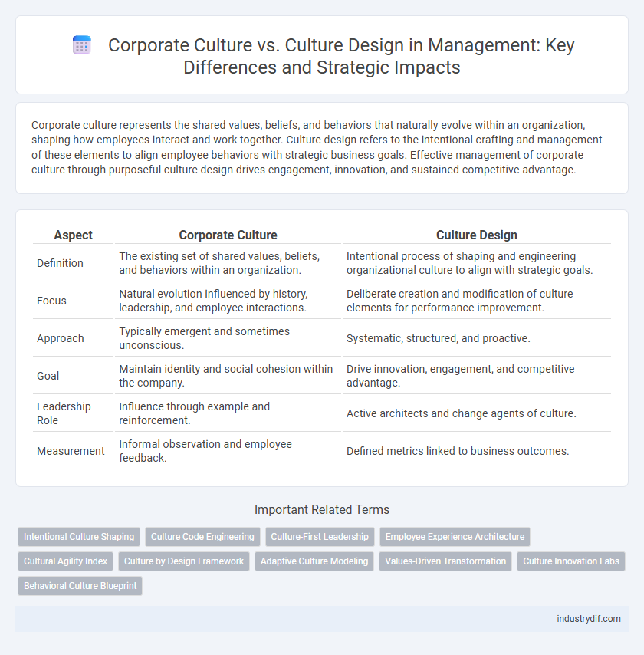The image size is (644, 655).
Task: Click the Aspect column header
Action: tap(72, 235)
